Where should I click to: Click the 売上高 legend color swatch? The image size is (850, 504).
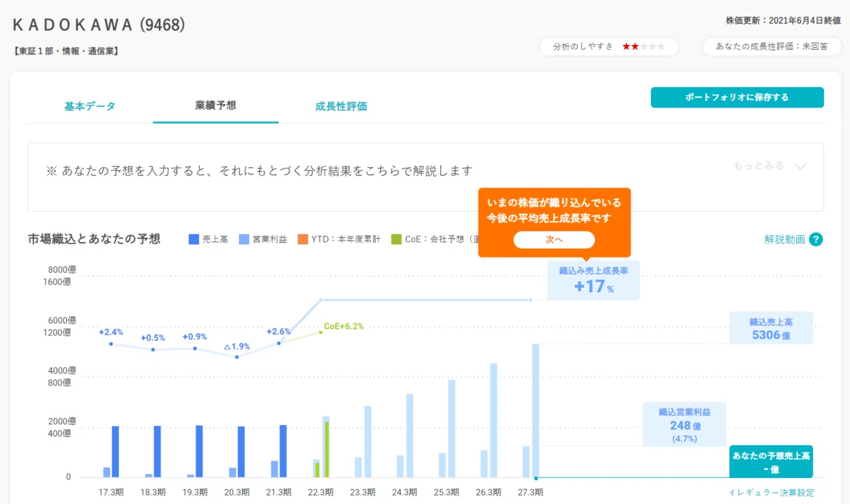tap(194, 239)
